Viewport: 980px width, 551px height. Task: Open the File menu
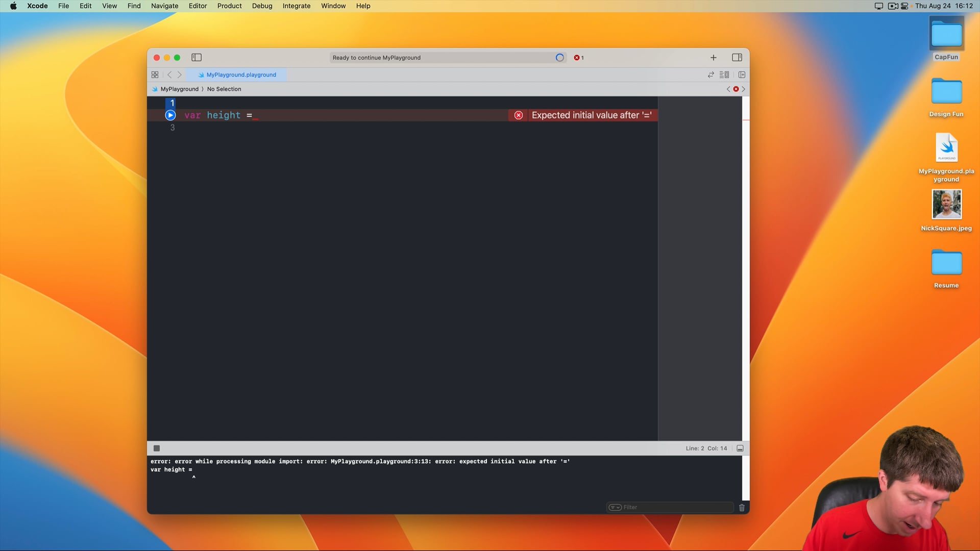coord(63,6)
